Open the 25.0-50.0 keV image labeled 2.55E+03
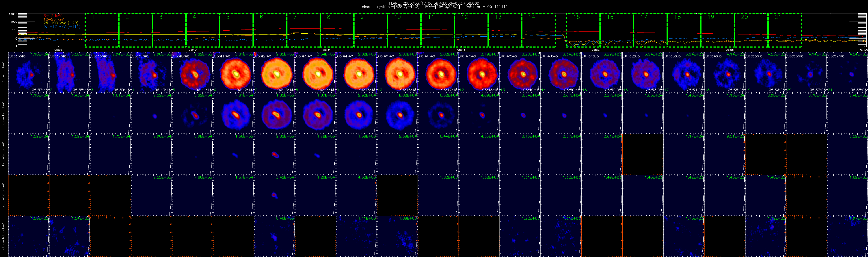 pos(151,195)
